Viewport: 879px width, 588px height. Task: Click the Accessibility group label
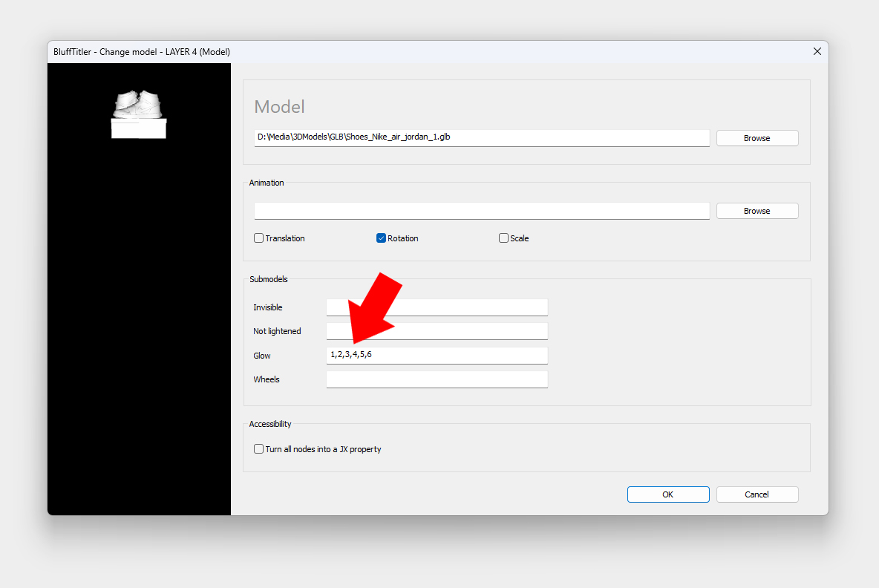pos(270,424)
